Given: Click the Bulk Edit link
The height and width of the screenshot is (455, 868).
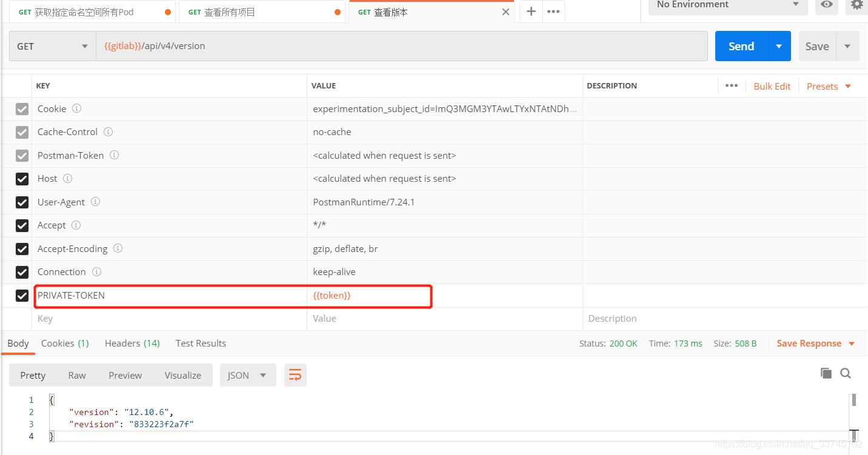Looking at the screenshot, I should tap(772, 85).
